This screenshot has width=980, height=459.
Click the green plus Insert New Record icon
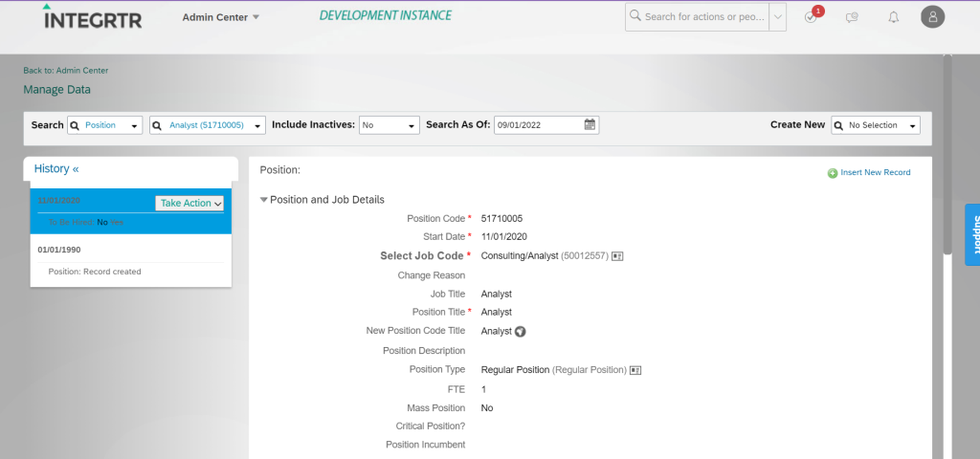point(833,173)
